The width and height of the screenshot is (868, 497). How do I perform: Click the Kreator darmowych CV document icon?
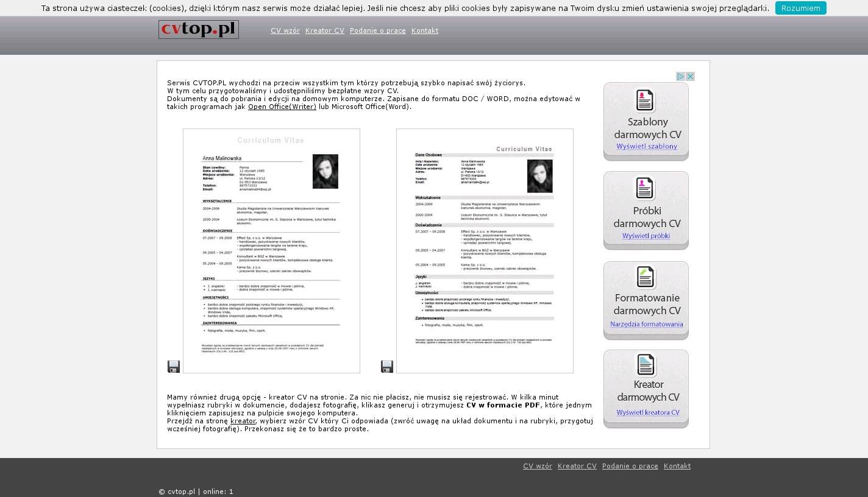point(646,365)
